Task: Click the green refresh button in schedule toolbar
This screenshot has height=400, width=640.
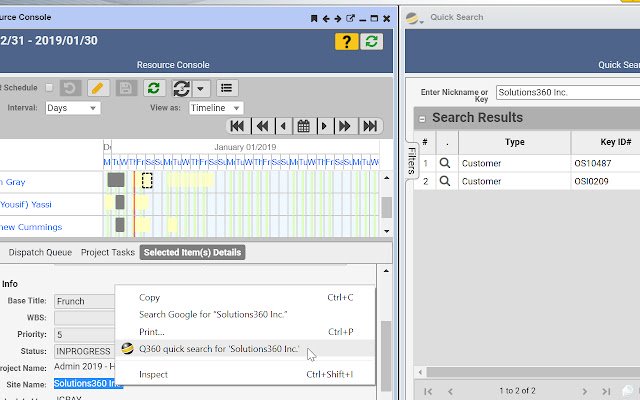Action: click(x=154, y=88)
